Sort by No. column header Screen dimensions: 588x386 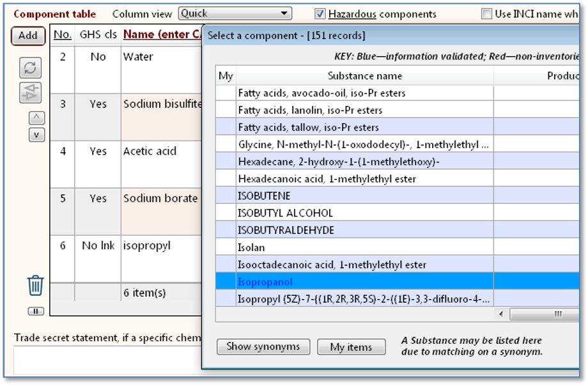62,35
